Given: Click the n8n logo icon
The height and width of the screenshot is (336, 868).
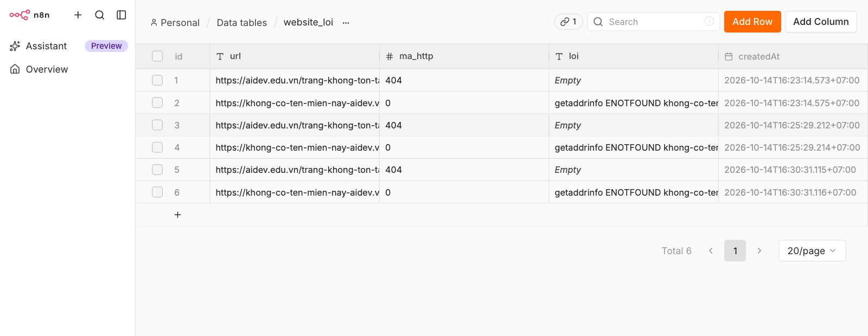Looking at the screenshot, I should (20, 15).
